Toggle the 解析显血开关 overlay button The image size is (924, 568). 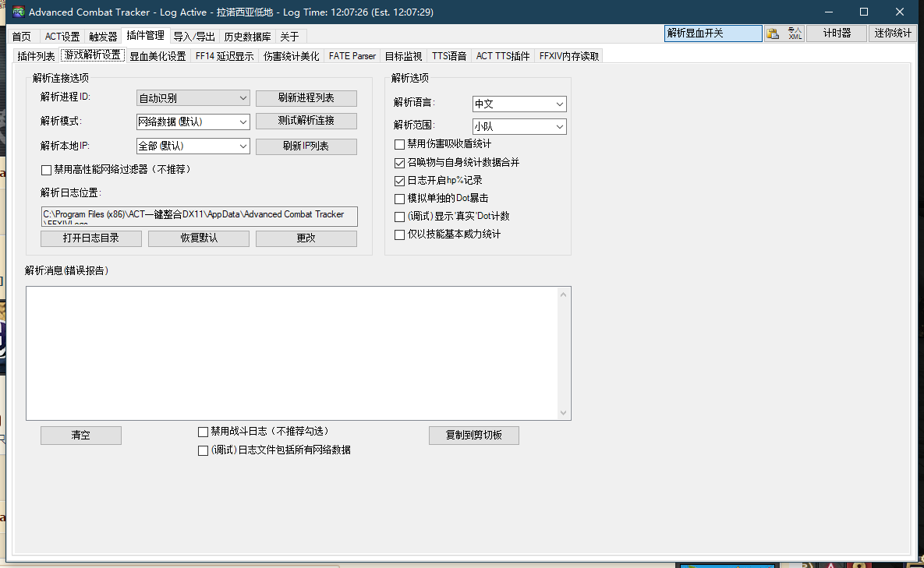713,34
